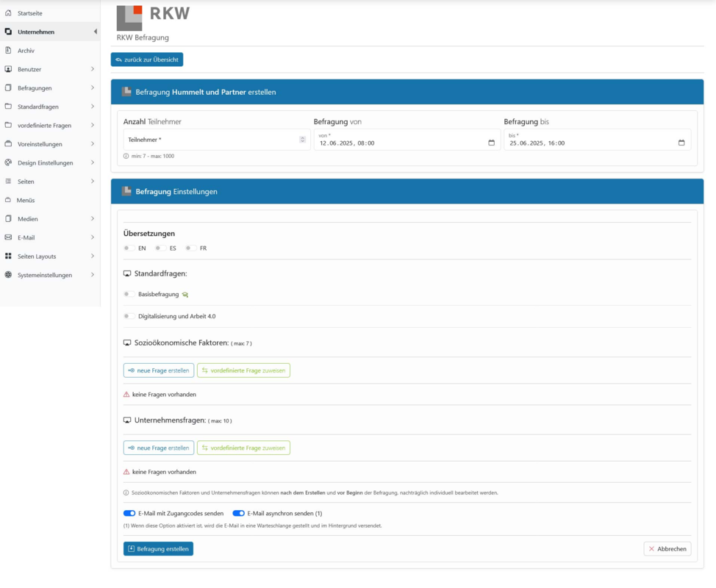Viewport: 716px width, 588px height.
Task: Open calendar picker for Befragung von
Action: [491, 143]
